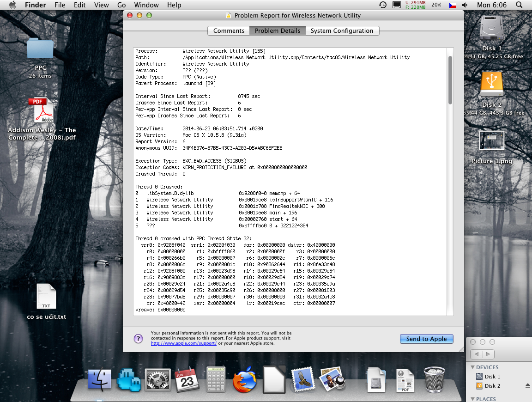This screenshot has width=532, height=402.
Task: Select the Picture 1.png thumbnail
Action: coord(492,140)
